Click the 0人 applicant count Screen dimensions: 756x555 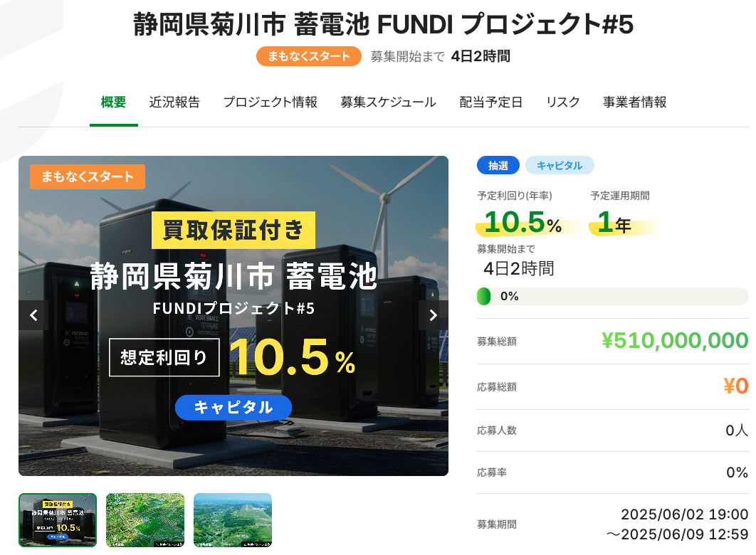(x=737, y=430)
